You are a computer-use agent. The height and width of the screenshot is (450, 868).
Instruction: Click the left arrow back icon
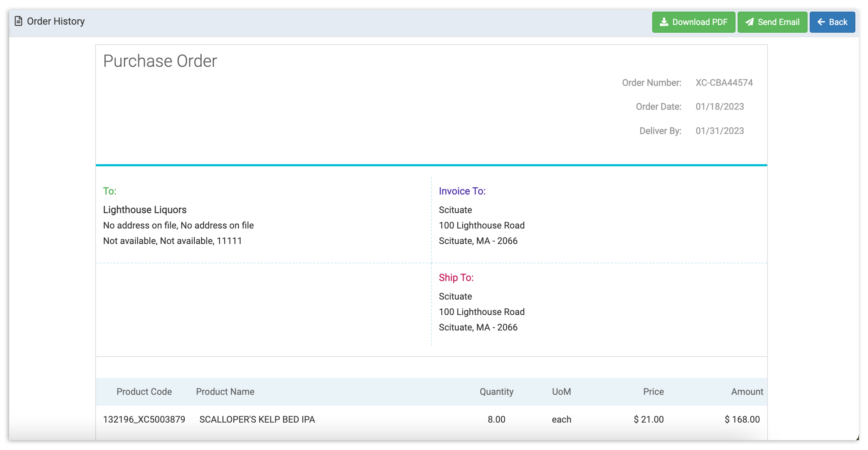821,22
